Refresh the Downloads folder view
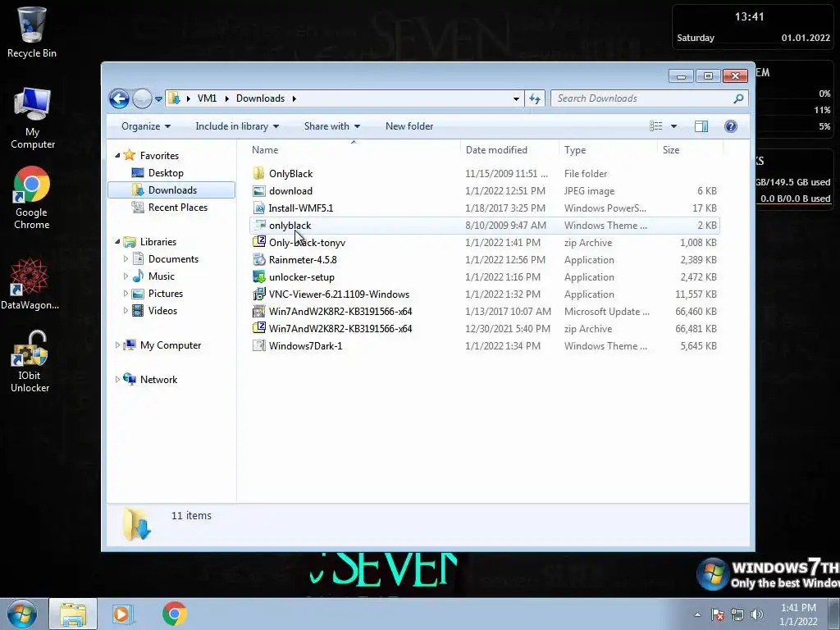The image size is (840, 630). [535, 98]
